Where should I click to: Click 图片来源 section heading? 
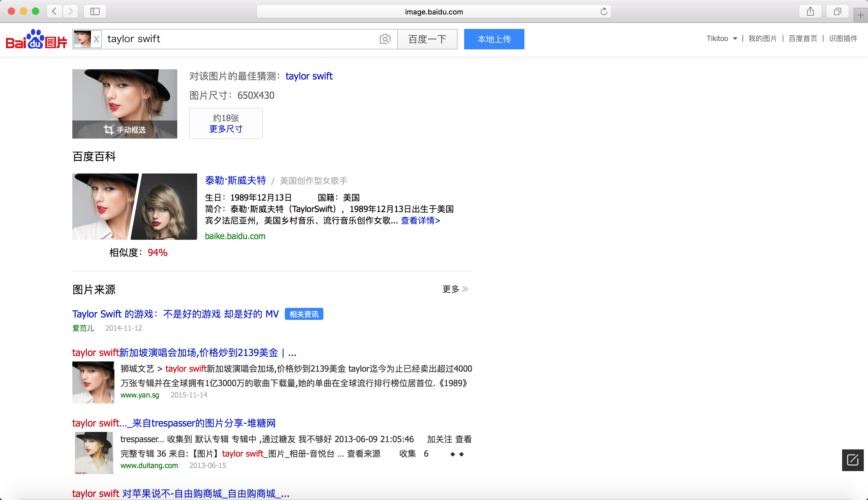94,289
